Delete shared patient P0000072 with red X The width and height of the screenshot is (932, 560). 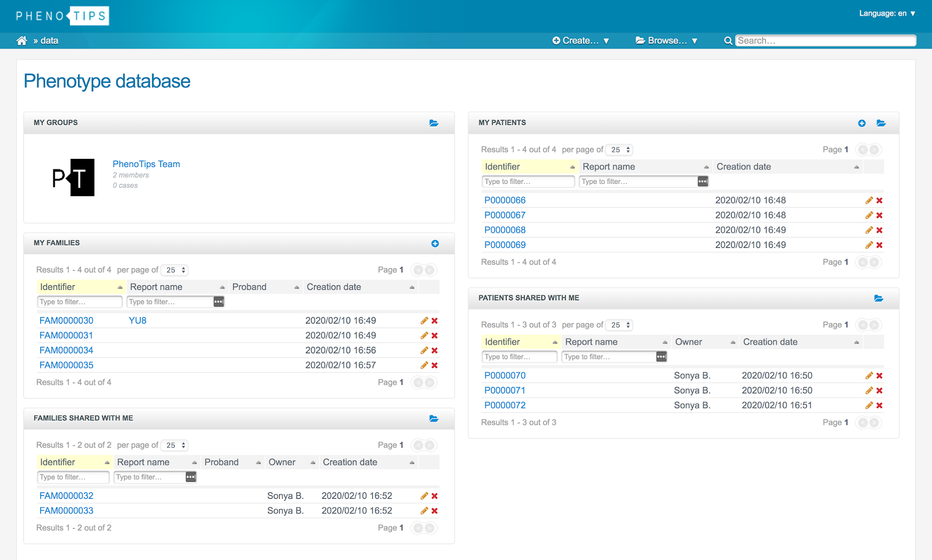[880, 406]
